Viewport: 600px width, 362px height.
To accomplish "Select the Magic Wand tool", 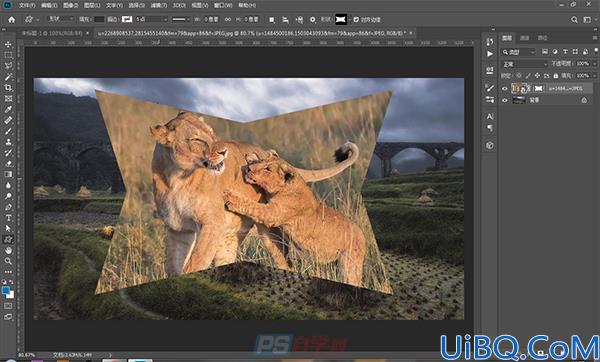I will [x=8, y=77].
